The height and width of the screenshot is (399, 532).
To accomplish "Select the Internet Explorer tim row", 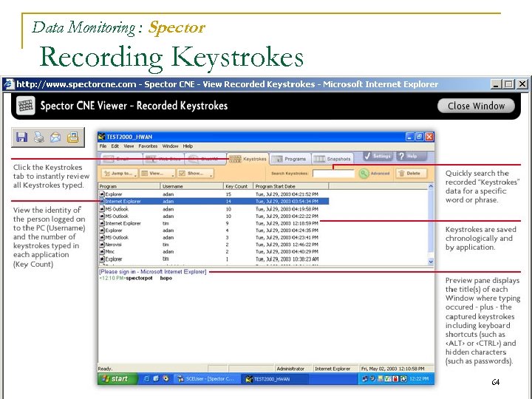I will point(214,223).
